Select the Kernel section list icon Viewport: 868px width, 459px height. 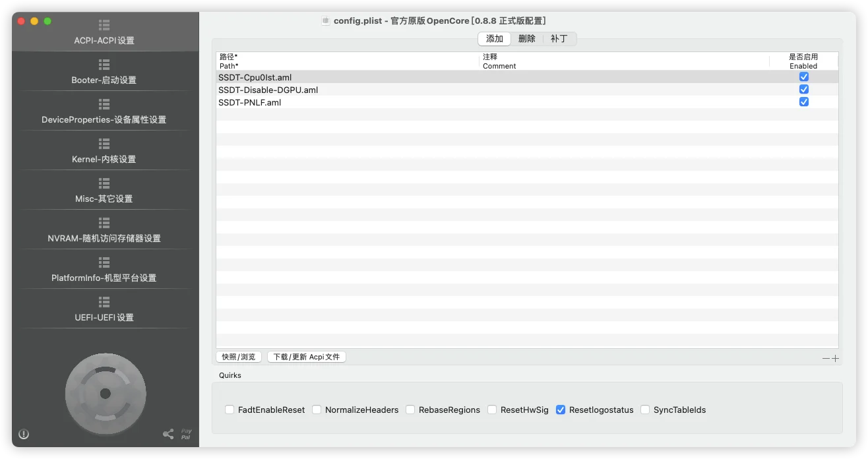point(104,144)
